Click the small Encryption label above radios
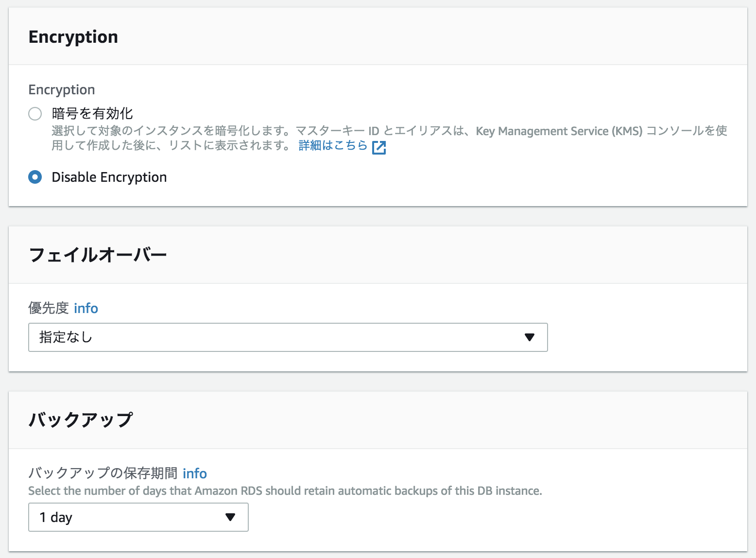756x558 pixels. [62, 90]
